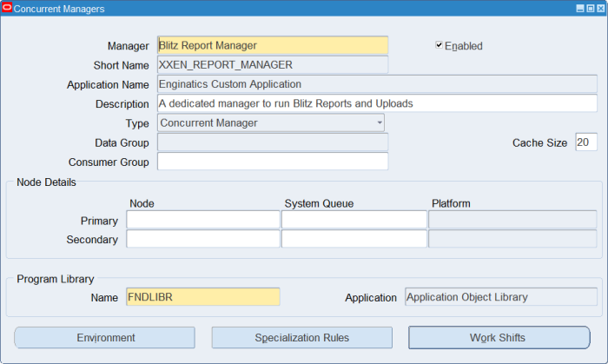Click the Primary Node field
The width and height of the screenshot is (608, 364).
pyautogui.click(x=202, y=220)
